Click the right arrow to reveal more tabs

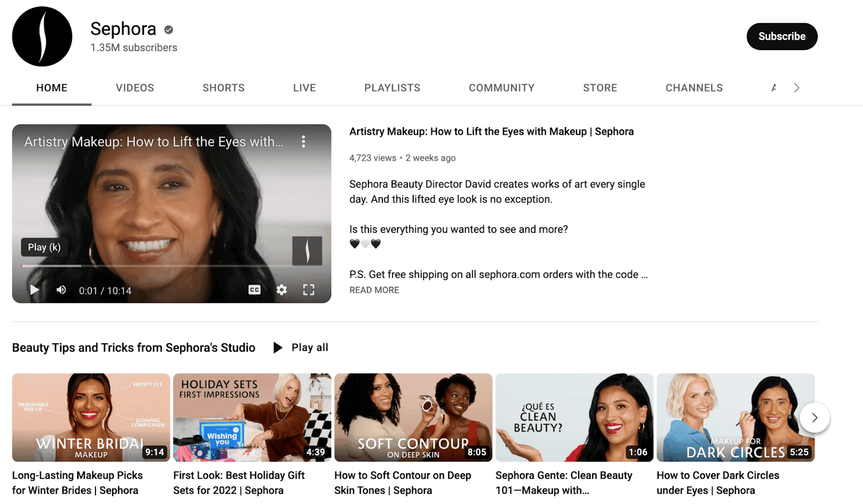[797, 87]
